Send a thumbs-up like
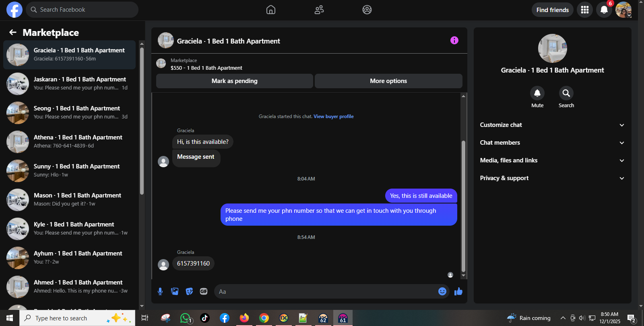 point(458,291)
